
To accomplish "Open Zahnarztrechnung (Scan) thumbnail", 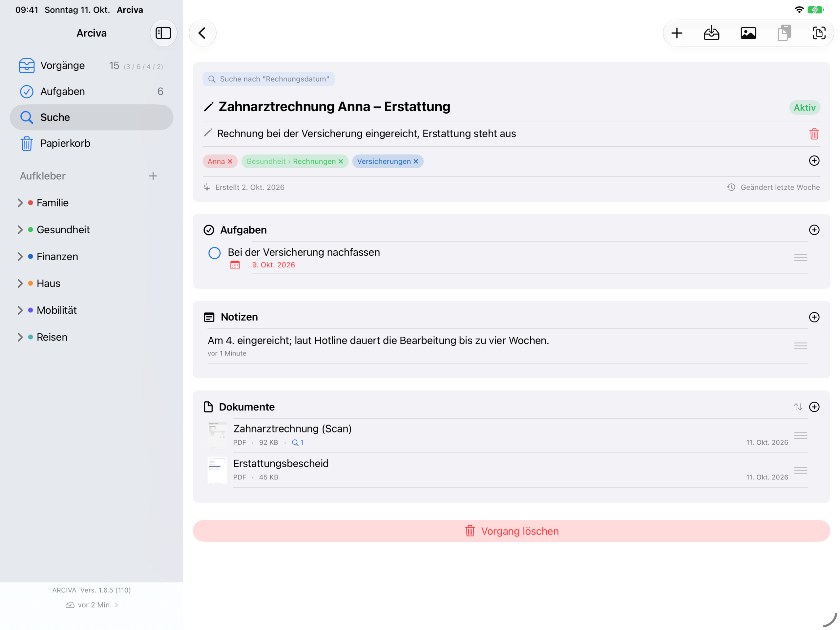I will tap(217, 435).
